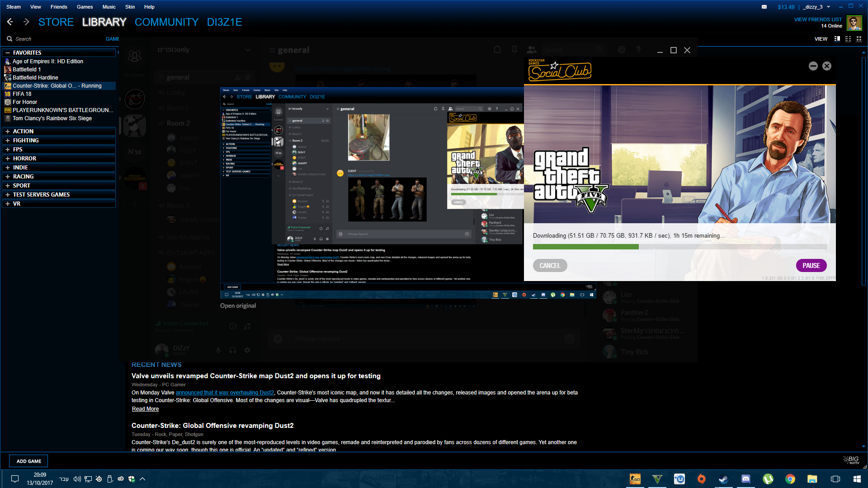Open the Games menu
Viewport: 868px width, 488px height.
point(85,7)
